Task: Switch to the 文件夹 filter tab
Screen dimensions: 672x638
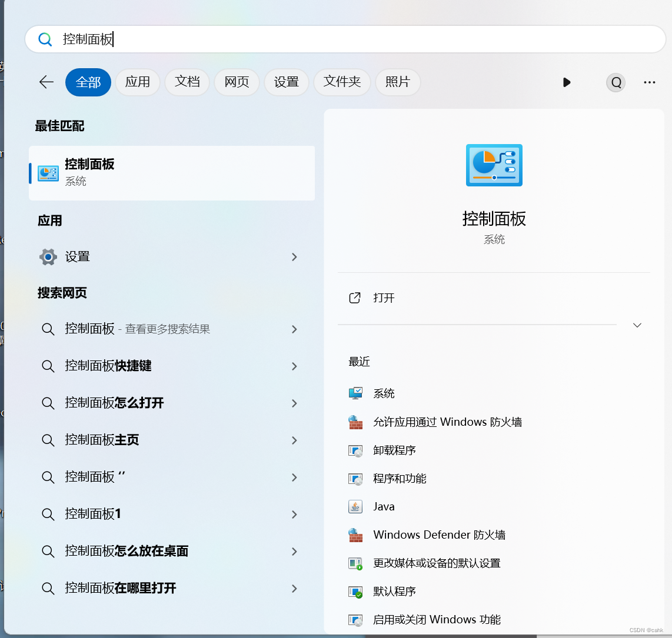Action: (x=342, y=82)
